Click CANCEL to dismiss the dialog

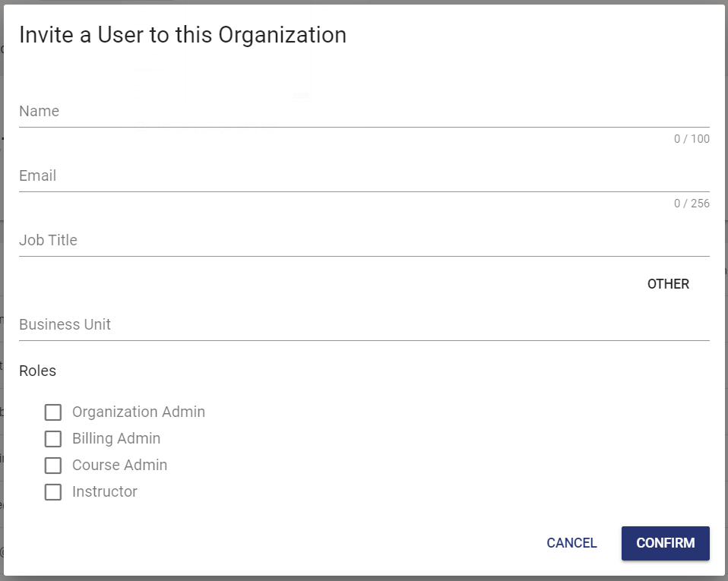coord(571,543)
